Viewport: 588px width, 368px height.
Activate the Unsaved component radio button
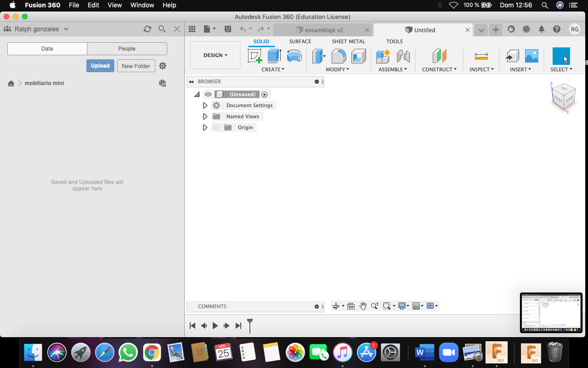[x=264, y=94]
